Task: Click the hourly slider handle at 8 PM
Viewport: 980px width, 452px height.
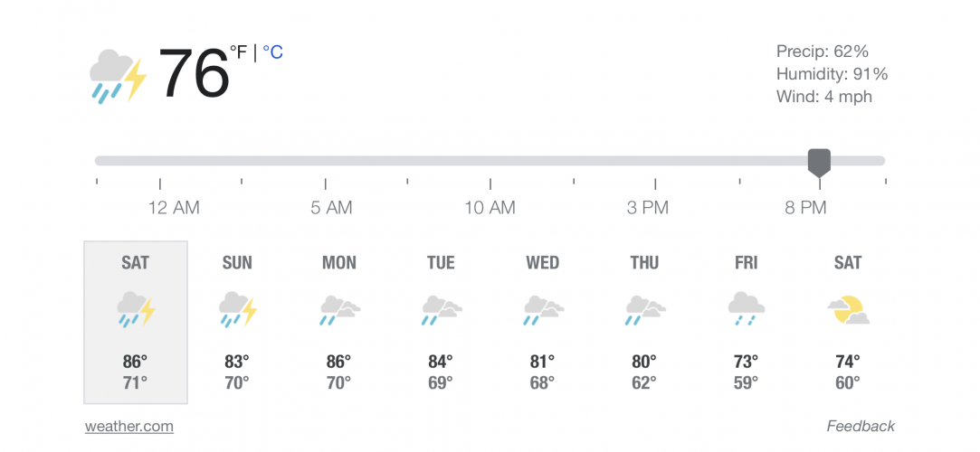Action: click(x=819, y=163)
